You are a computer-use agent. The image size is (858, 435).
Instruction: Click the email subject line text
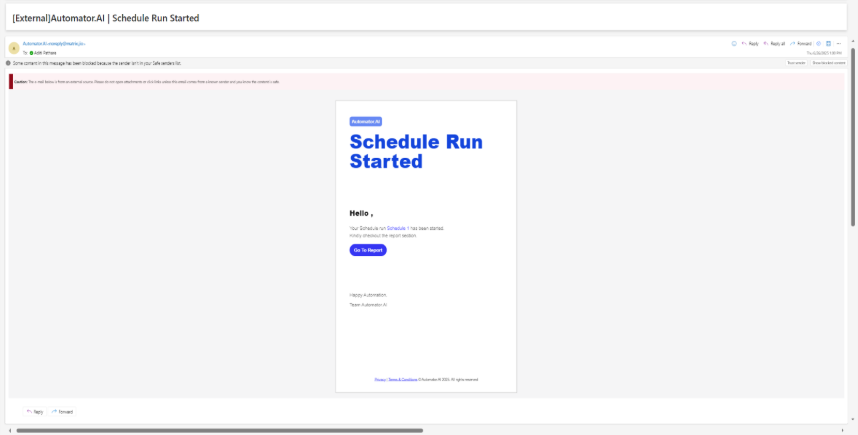pyautogui.click(x=106, y=18)
